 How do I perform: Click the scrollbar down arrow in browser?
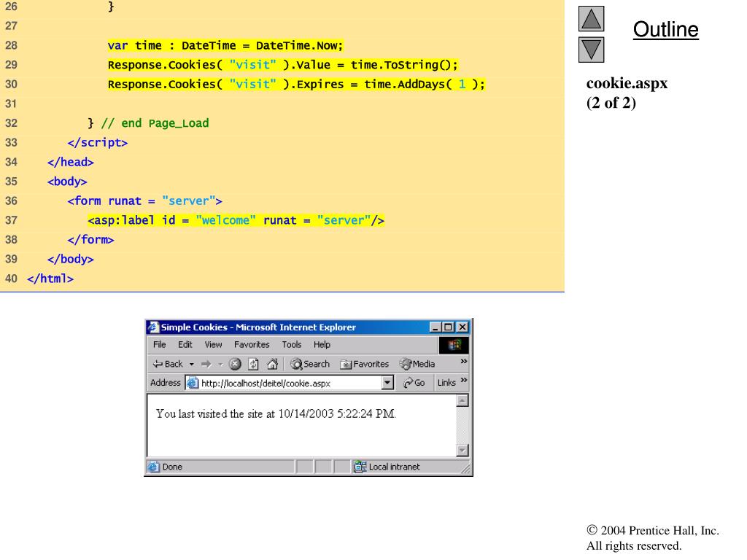(x=462, y=450)
